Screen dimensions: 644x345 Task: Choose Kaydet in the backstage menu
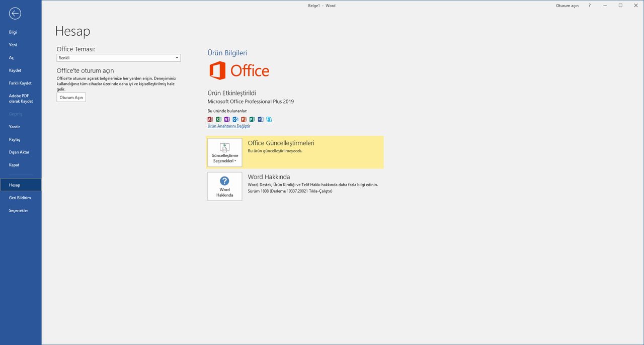click(21, 70)
